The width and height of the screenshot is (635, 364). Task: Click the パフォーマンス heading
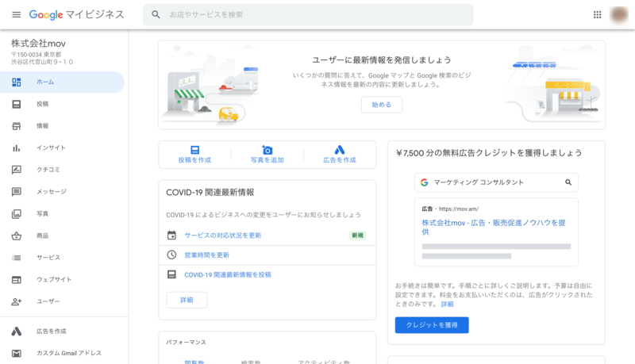187,342
